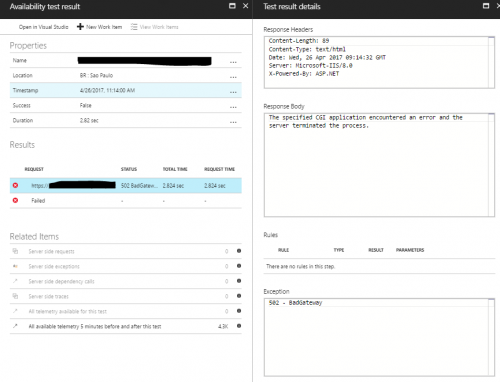The width and height of the screenshot is (500, 382).
Task: Click the RULE column header
Action: (x=283, y=250)
